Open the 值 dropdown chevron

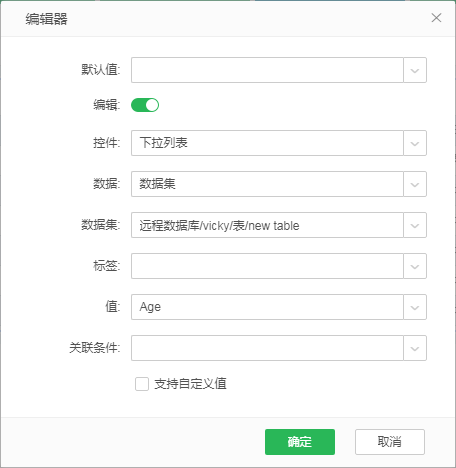pos(415,307)
